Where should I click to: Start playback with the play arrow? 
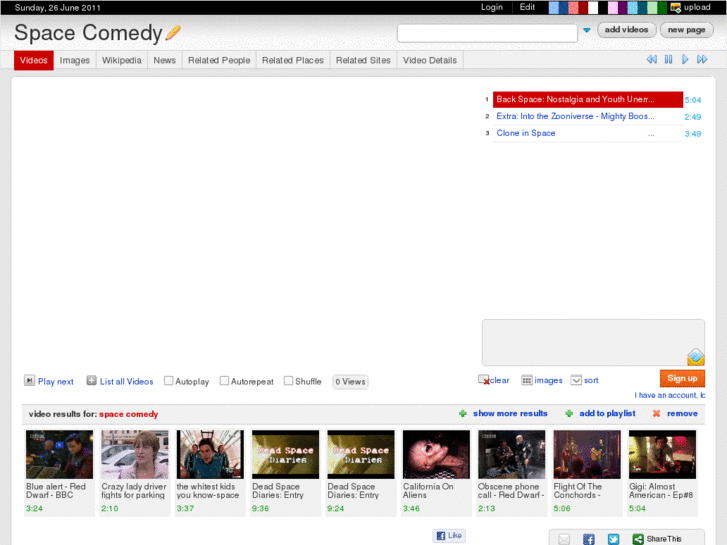[685, 59]
